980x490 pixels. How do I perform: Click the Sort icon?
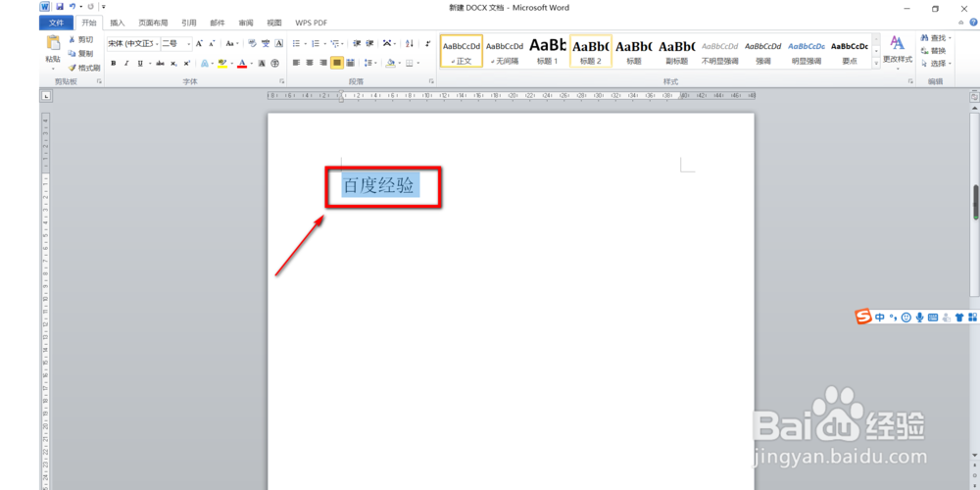click(410, 44)
